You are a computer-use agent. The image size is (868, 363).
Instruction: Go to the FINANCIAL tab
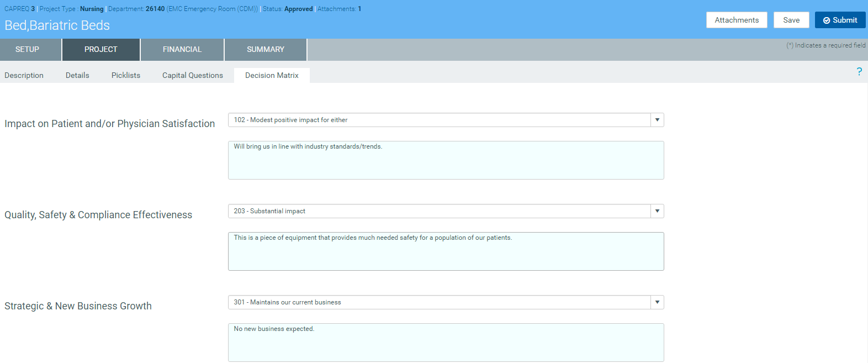(x=182, y=50)
